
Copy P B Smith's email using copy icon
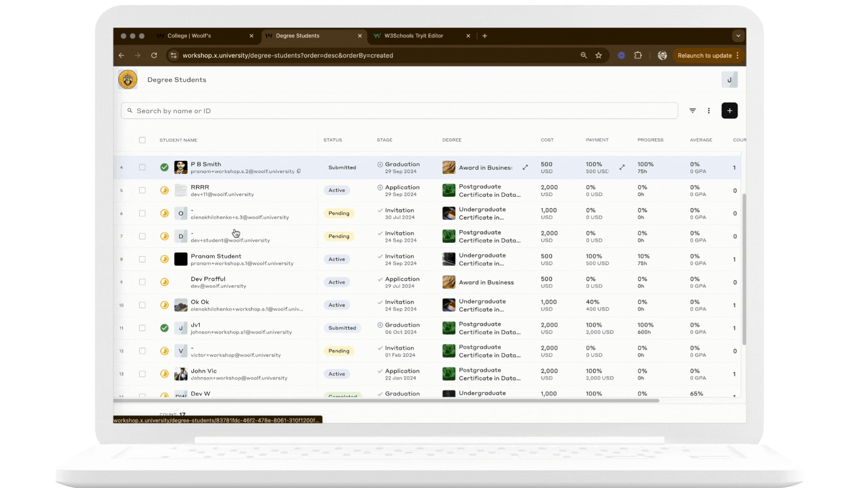coord(298,172)
